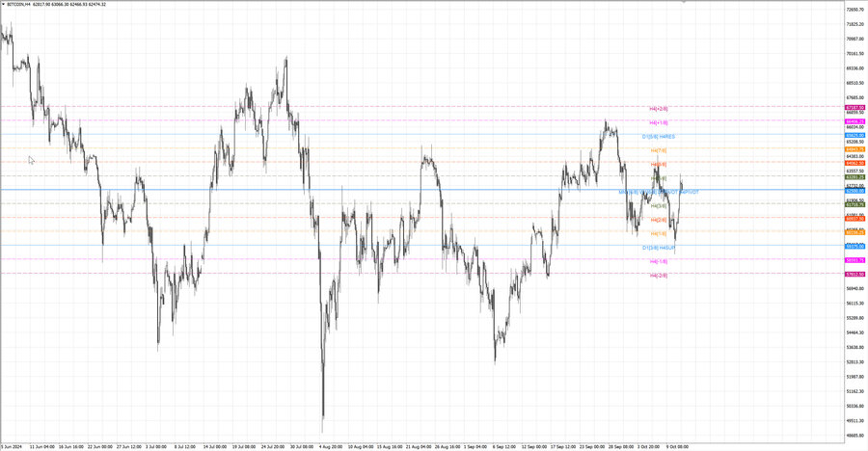The height and width of the screenshot is (451, 868).
Task: Select the H4[3/8] level label
Action: (659, 206)
